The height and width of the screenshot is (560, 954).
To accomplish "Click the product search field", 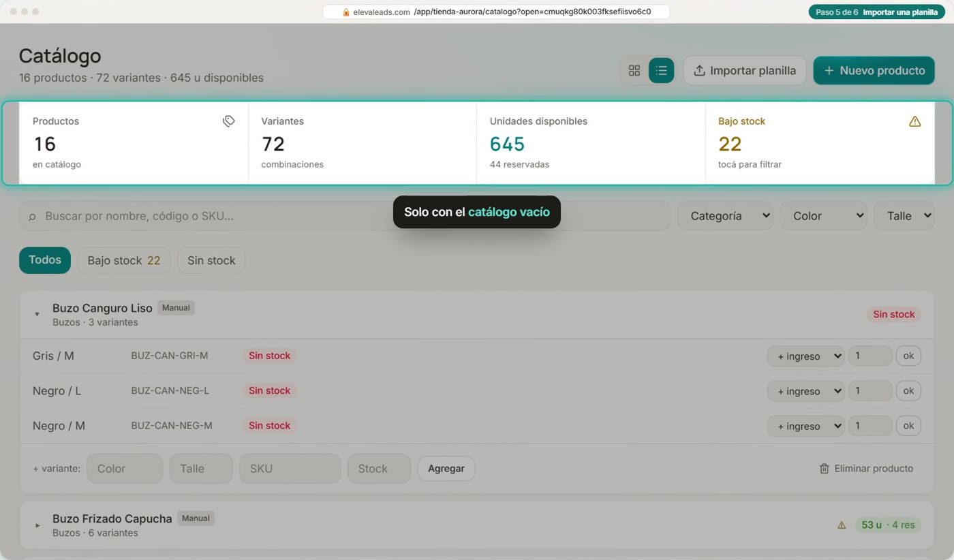I will coord(345,216).
